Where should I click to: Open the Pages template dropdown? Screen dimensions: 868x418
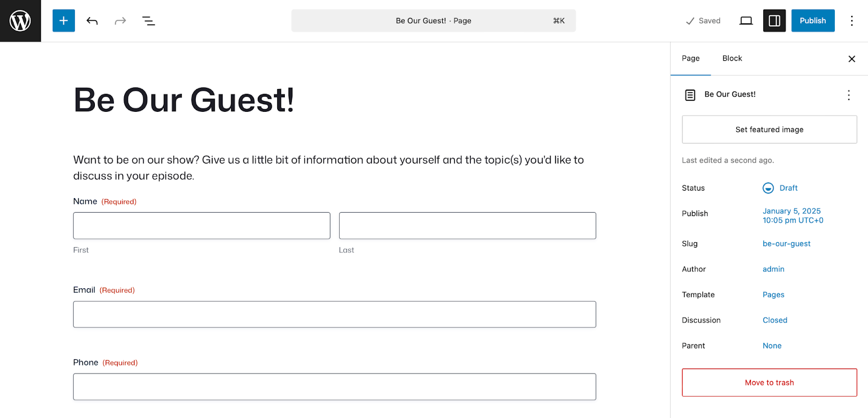[x=773, y=295]
